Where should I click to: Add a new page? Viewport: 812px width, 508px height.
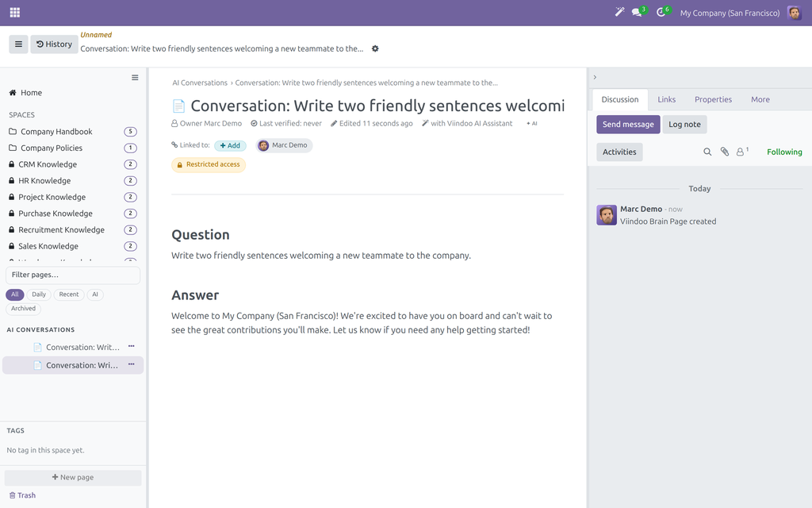(x=73, y=477)
